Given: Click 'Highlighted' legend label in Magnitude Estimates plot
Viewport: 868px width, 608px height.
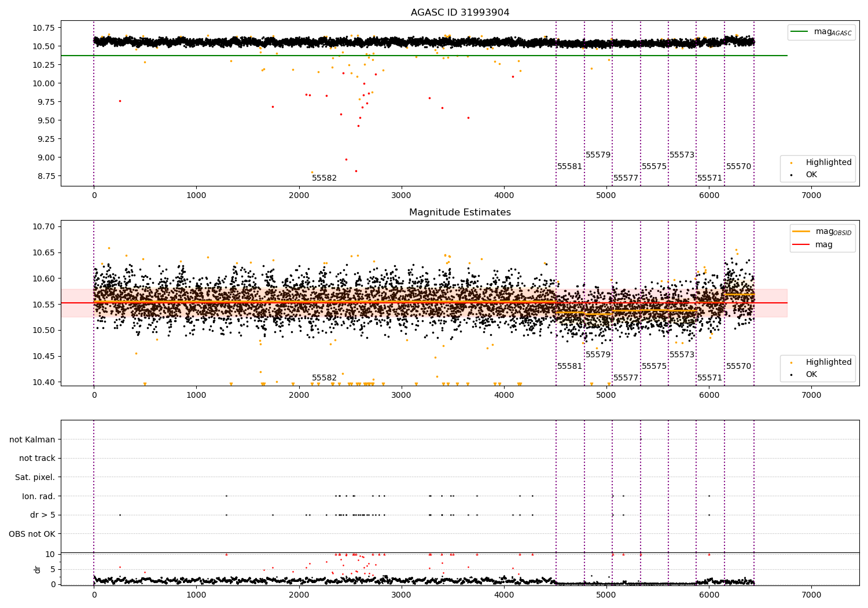Looking at the screenshot, I should [x=829, y=362].
